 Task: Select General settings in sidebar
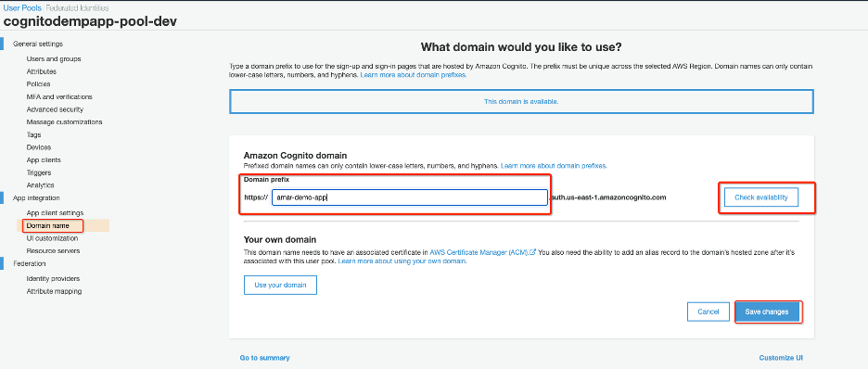click(x=38, y=44)
